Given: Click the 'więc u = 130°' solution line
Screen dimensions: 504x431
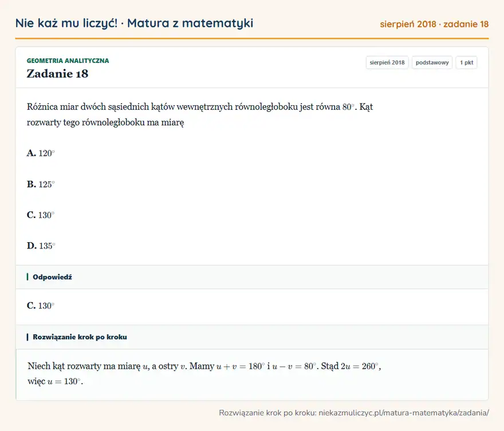Looking at the screenshot, I should (x=56, y=382).
